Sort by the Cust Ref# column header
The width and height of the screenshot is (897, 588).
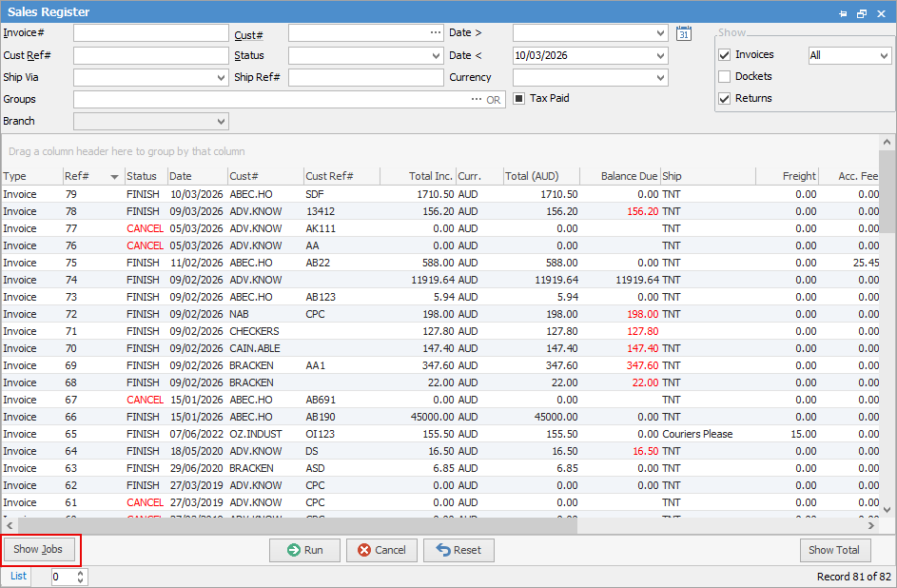click(x=341, y=176)
